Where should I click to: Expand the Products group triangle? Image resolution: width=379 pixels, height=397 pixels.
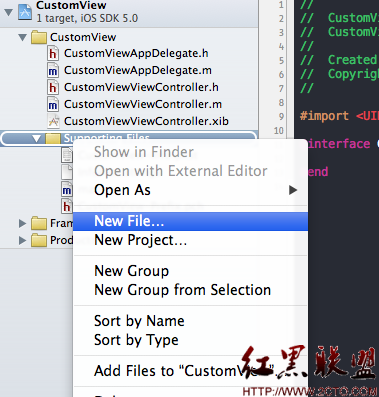pyautogui.click(x=22, y=240)
